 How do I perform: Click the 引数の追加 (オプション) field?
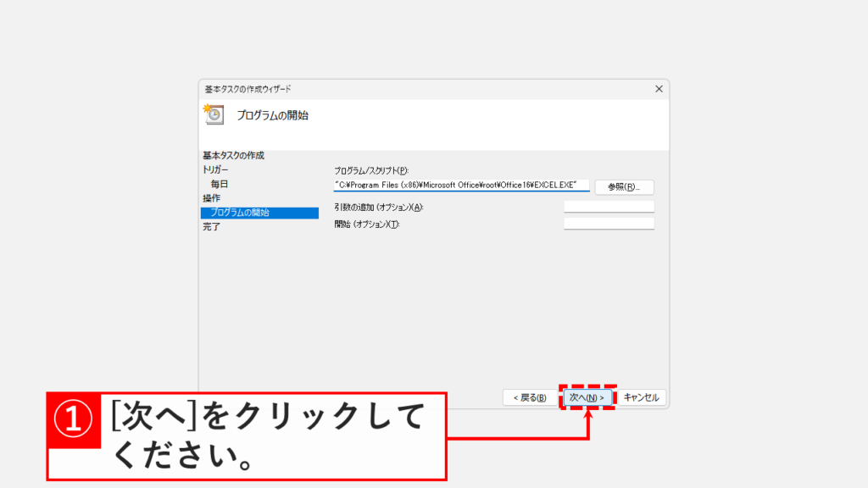pyautogui.click(x=609, y=207)
